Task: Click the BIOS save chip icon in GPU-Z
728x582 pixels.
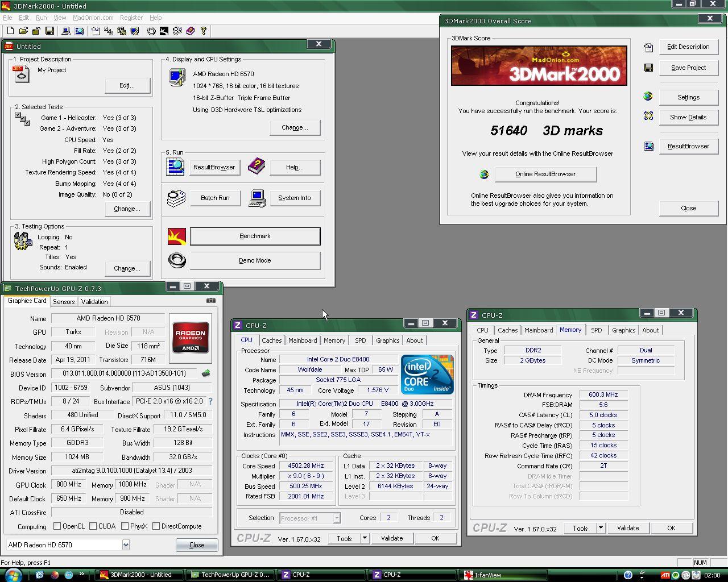Action: (x=206, y=373)
